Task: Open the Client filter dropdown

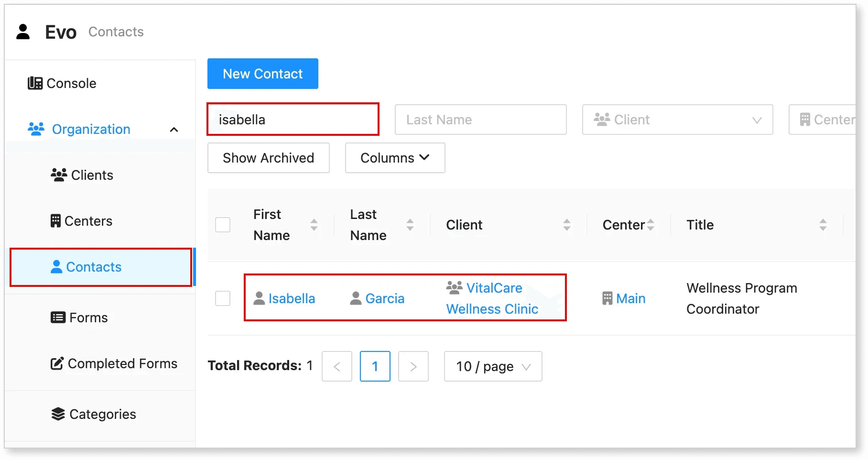Action: [x=677, y=120]
